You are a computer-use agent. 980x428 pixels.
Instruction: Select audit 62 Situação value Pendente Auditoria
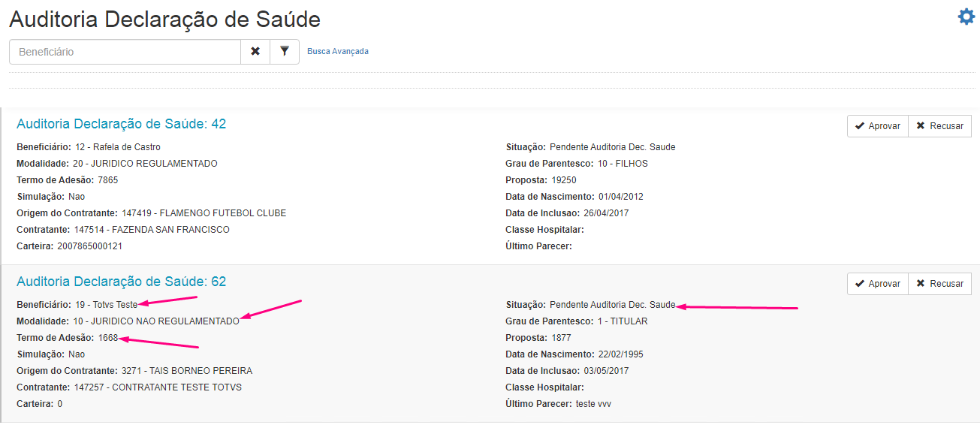pos(613,305)
